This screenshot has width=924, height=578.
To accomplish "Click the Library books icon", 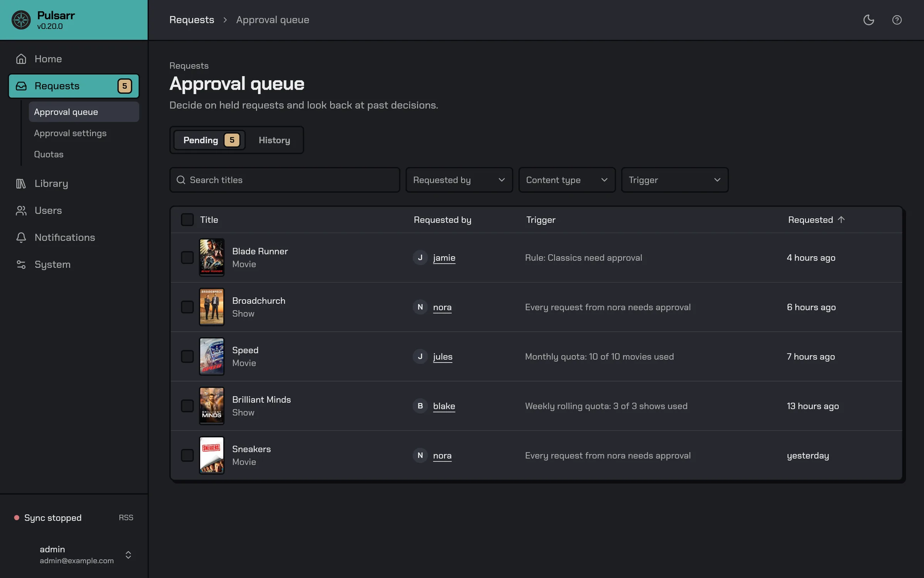I will coord(21,183).
